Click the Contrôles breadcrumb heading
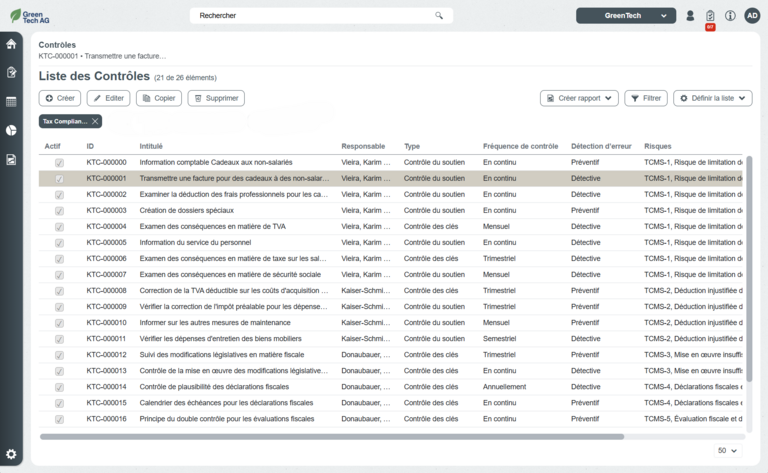Screen dimensions: 768x473 pos(57,45)
